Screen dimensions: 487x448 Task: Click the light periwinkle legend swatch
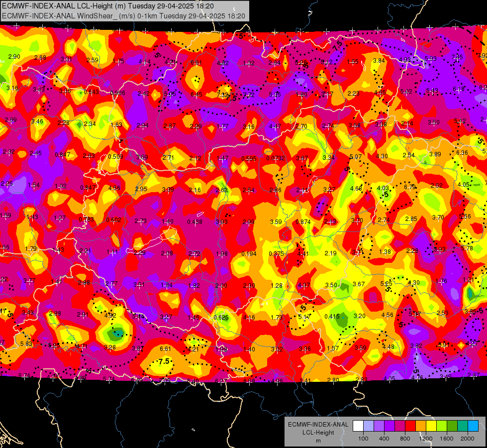point(368,426)
